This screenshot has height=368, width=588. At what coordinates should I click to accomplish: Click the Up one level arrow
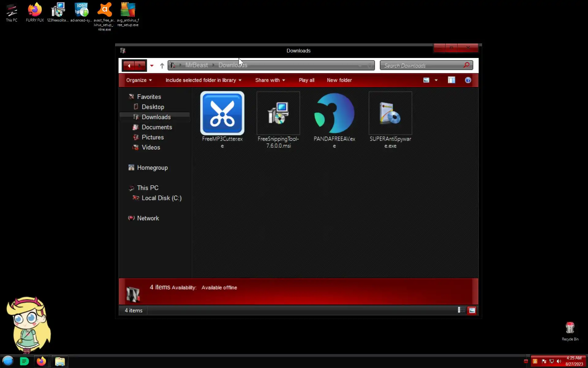click(x=162, y=66)
